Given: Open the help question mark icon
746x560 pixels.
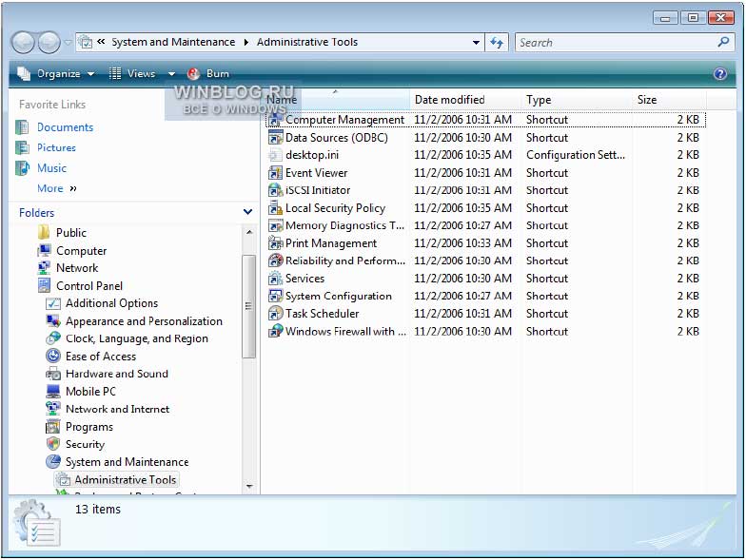Looking at the screenshot, I should coord(719,74).
